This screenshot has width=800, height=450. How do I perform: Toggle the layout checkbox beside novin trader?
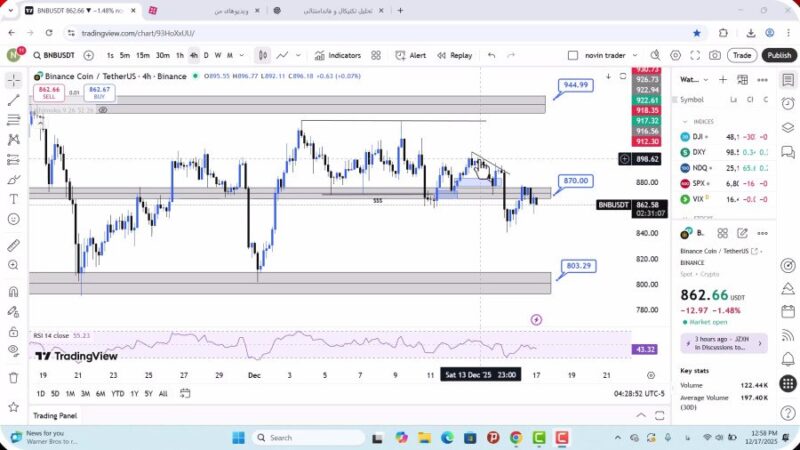point(573,56)
